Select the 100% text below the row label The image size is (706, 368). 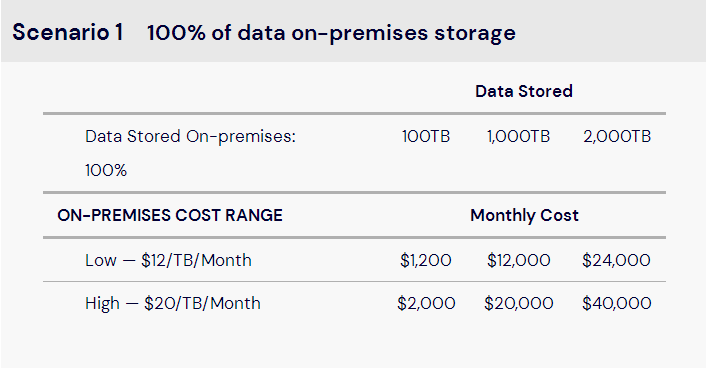click(106, 170)
